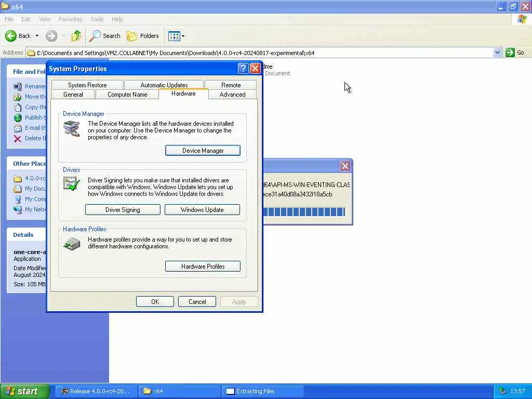Click the Driver Signing button

(123, 210)
